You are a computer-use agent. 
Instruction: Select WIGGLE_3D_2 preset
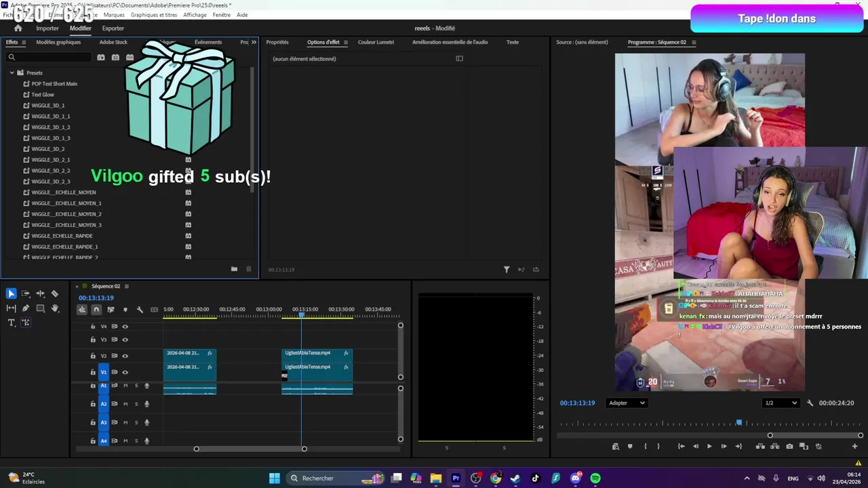coord(48,148)
